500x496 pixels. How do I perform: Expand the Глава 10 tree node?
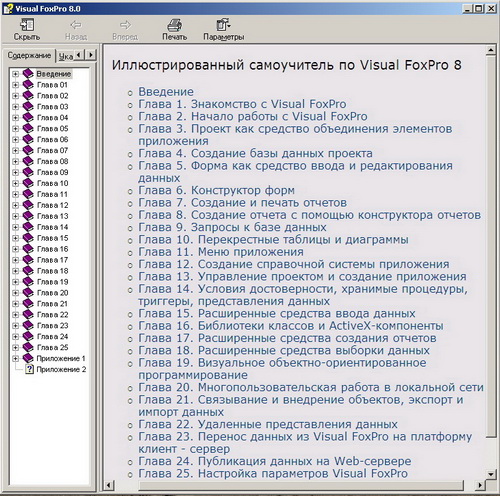pos(15,183)
